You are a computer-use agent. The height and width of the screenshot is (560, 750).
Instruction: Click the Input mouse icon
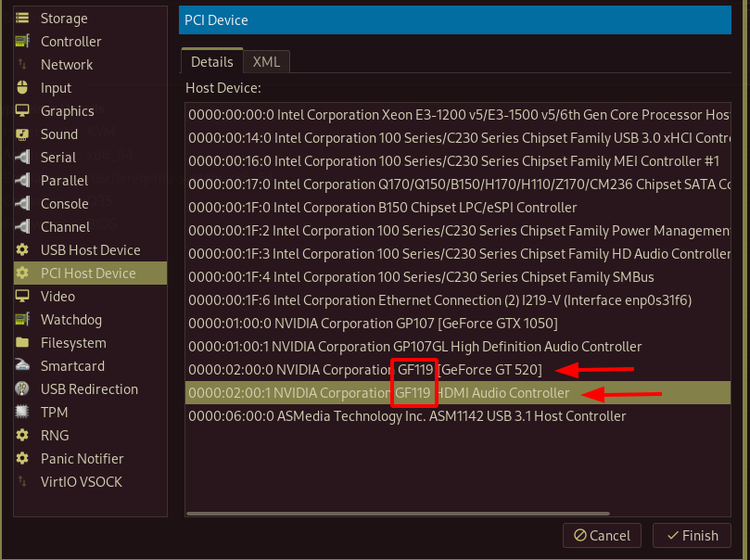(22, 87)
